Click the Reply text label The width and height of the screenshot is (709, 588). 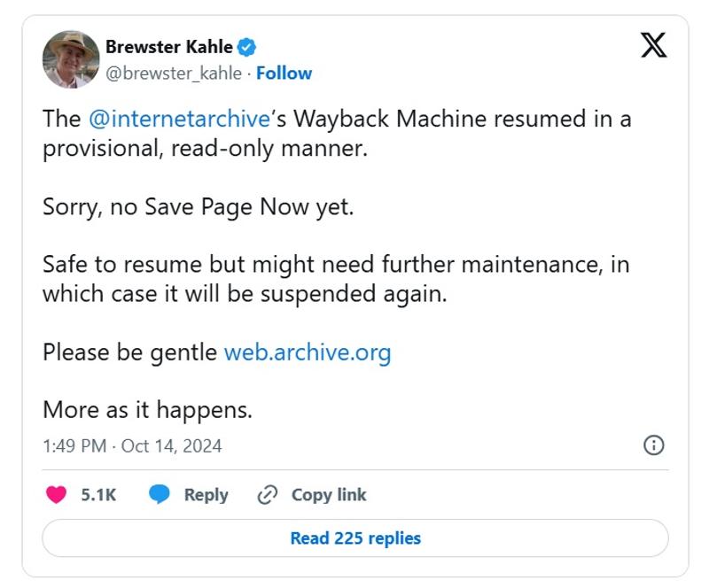click(206, 495)
